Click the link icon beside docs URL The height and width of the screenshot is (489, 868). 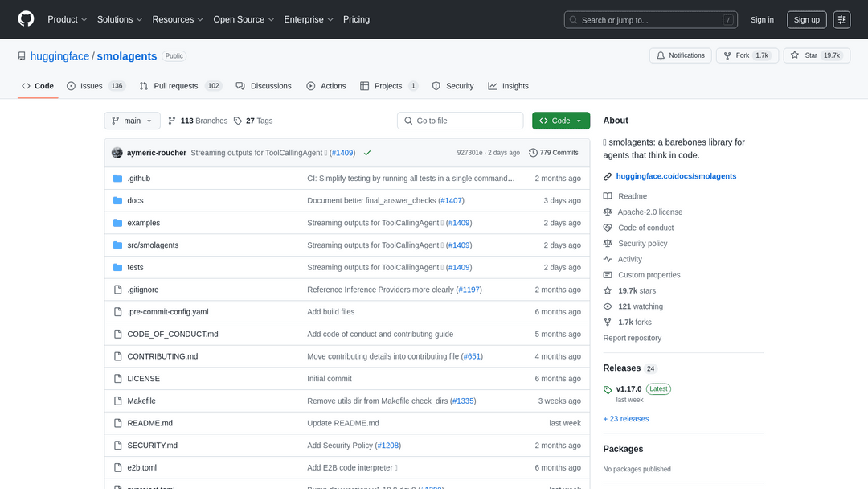click(608, 176)
